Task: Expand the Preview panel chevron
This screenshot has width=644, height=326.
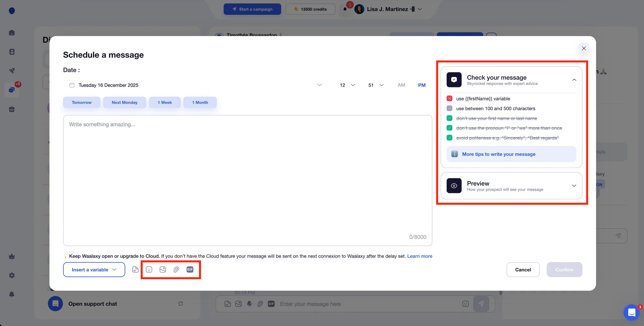Action: coord(574,186)
